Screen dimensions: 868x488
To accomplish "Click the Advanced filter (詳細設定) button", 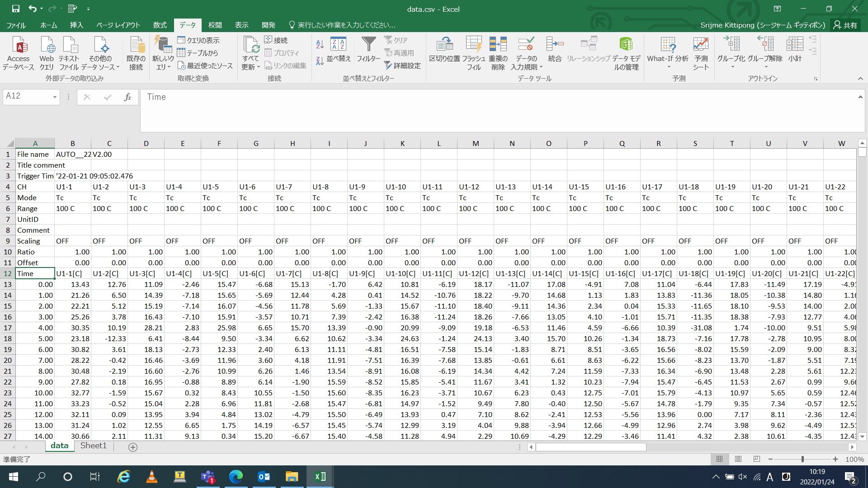I will click(x=402, y=66).
